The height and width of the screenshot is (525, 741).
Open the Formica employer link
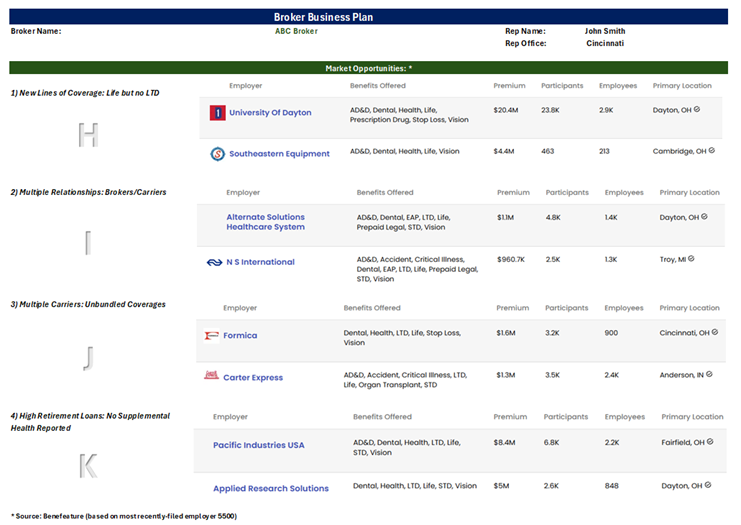[240, 336]
